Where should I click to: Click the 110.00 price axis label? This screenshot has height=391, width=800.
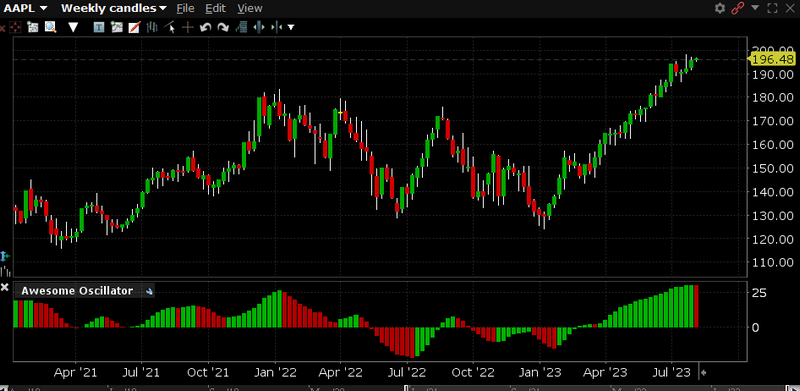[x=772, y=262]
